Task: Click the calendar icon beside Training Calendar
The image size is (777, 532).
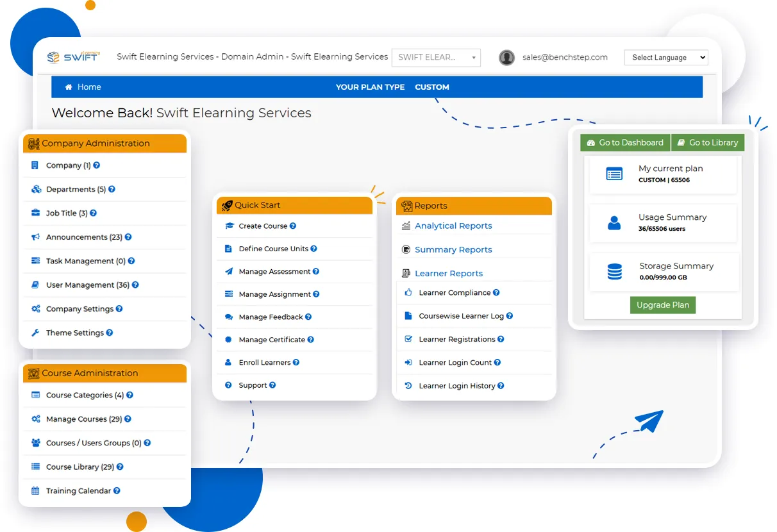Action: 35,491
